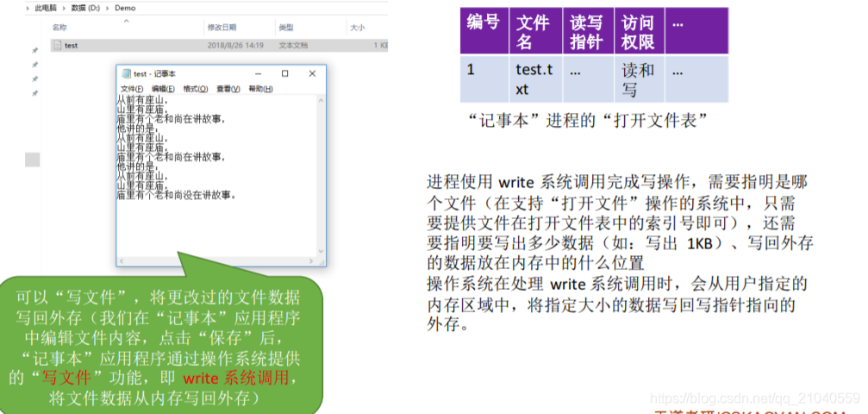868x414 pixels.
Task: Sort by the 类型 column header
Action: 286,27
